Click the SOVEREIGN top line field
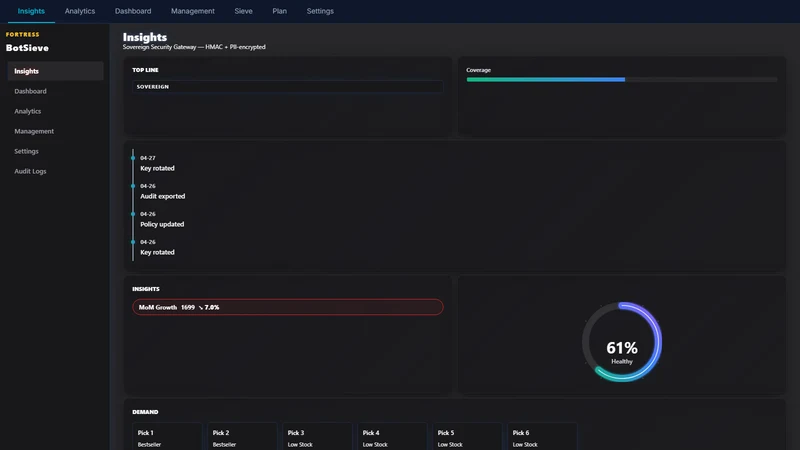 coord(288,87)
